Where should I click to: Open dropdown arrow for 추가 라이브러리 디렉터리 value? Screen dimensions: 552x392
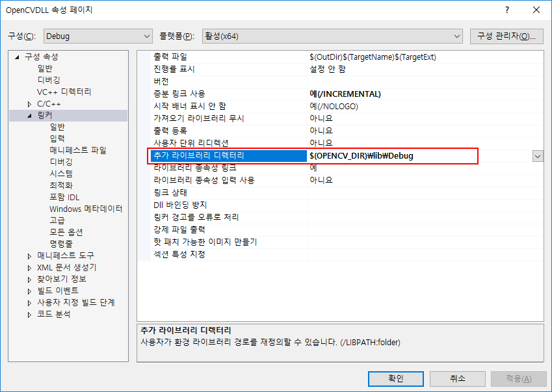pos(538,156)
